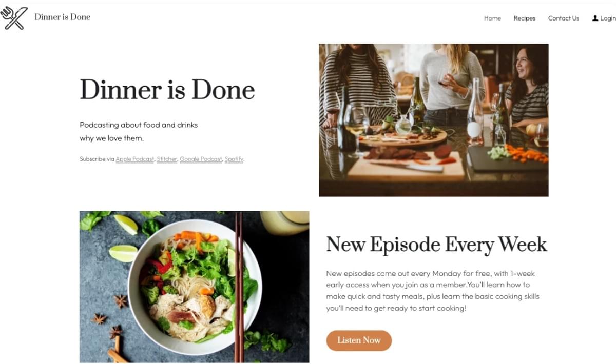Click the new episodes description paragraph
The width and height of the screenshot is (616, 364).
point(433,291)
